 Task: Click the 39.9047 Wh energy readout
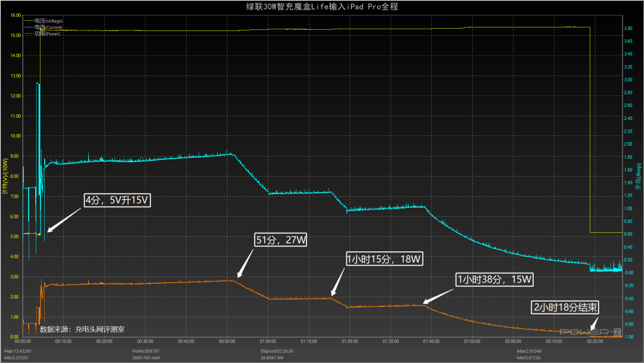272,358
